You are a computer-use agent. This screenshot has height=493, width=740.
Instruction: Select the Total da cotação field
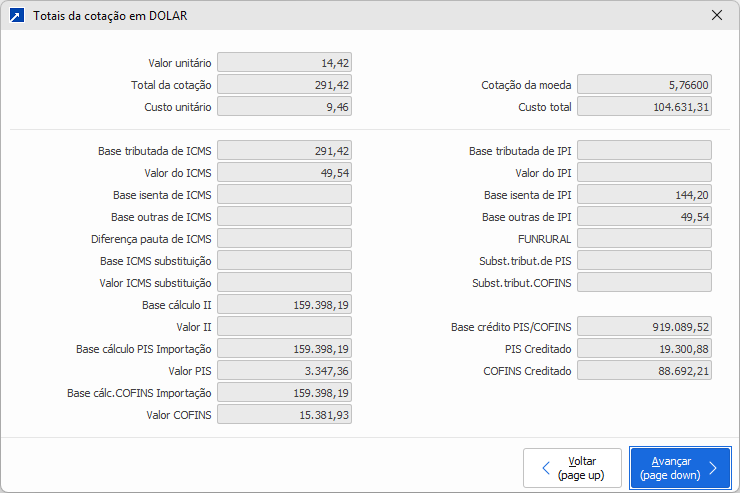tap(284, 85)
